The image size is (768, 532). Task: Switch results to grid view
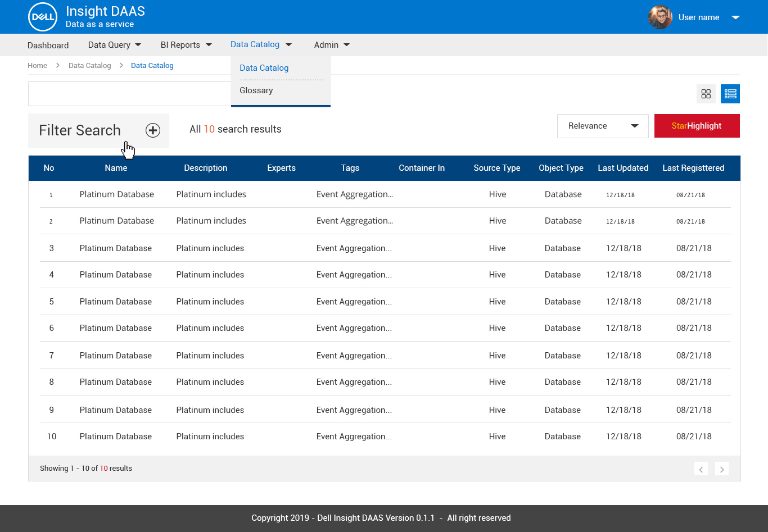[x=706, y=93]
